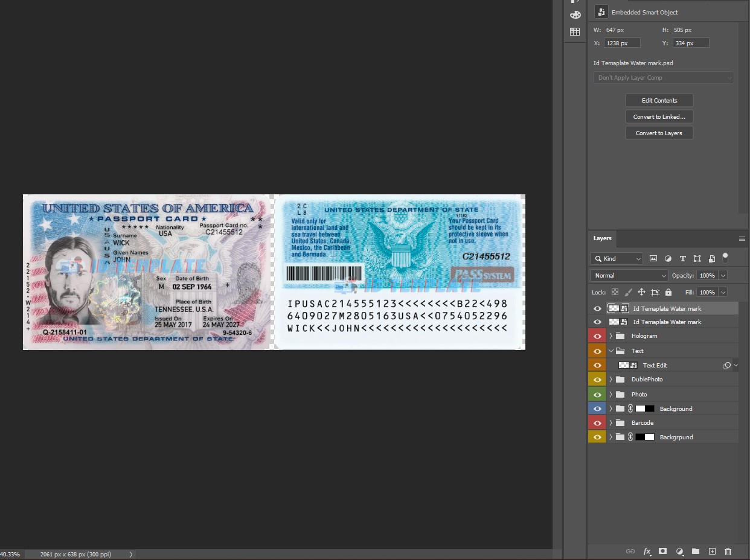Expand the Barcode group

pyautogui.click(x=611, y=423)
